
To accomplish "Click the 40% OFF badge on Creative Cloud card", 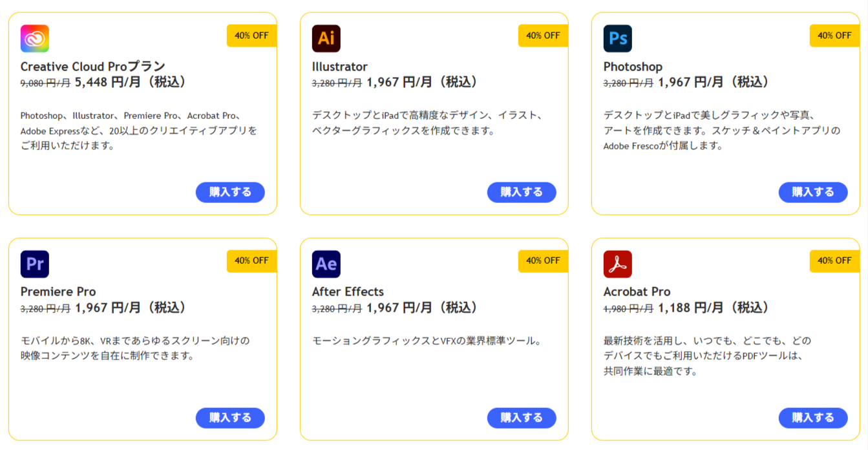I will pos(252,36).
